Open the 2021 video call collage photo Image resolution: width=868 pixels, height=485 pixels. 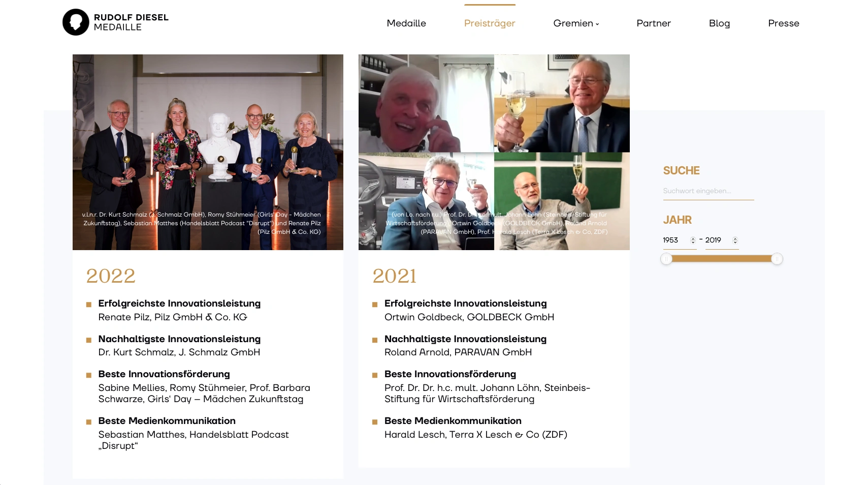coord(494,152)
